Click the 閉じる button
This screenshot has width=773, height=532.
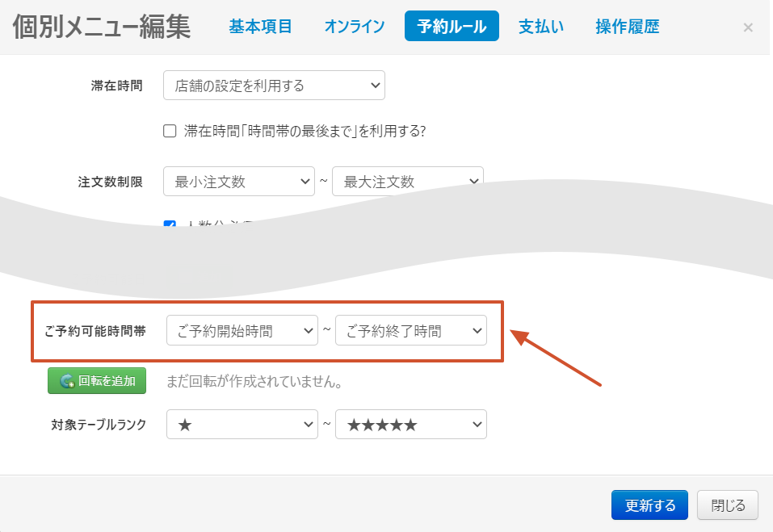click(728, 505)
